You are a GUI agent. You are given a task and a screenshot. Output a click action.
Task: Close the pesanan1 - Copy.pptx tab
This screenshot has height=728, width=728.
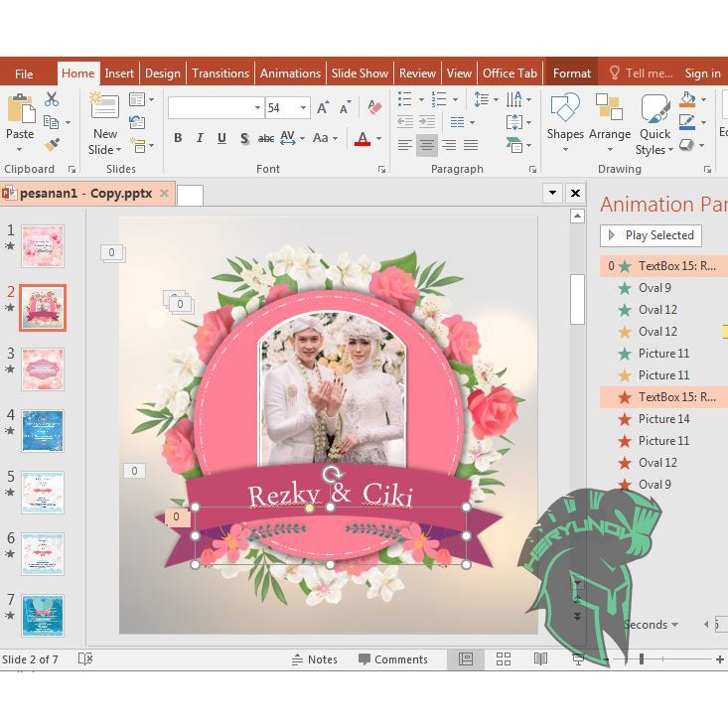point(164,193)
